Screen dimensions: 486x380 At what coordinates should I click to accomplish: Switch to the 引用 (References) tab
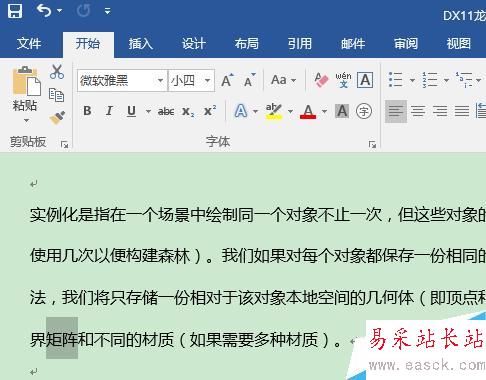(300, 44)
